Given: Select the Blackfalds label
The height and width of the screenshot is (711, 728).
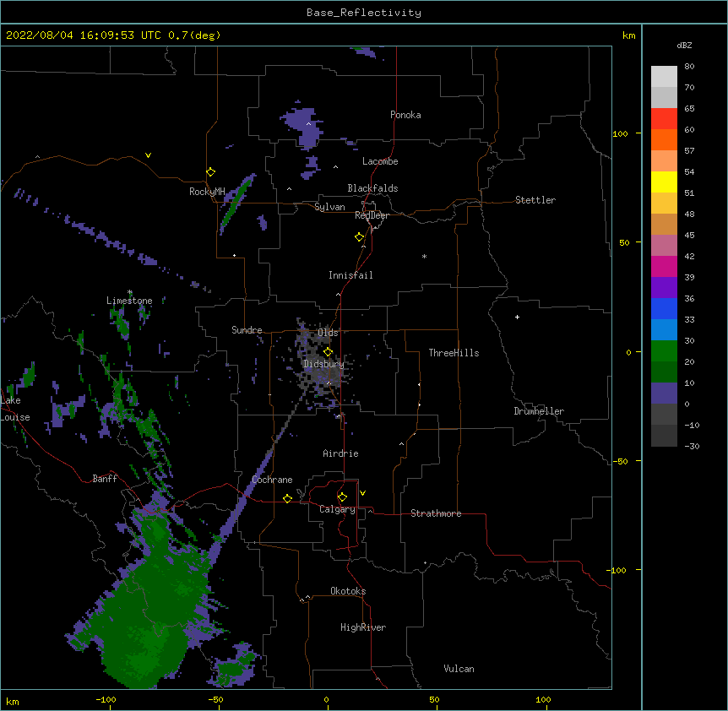Looking at the screenshot, I should click(372, 188).
